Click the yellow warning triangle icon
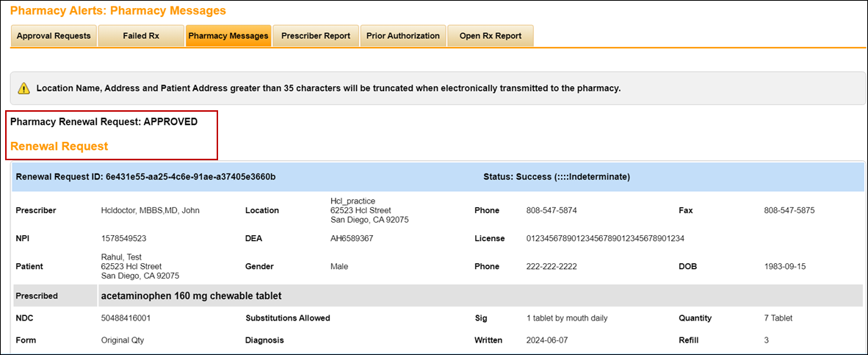 (x=23, y=88)
